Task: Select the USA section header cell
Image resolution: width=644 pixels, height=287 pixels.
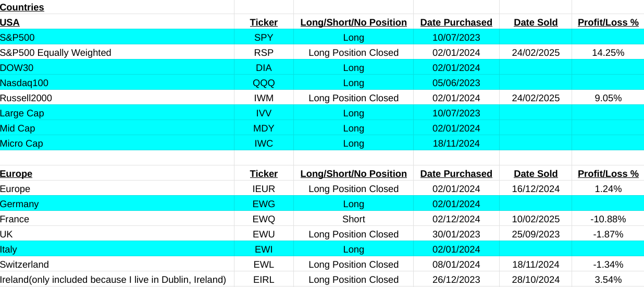Action: click(10, 22)
